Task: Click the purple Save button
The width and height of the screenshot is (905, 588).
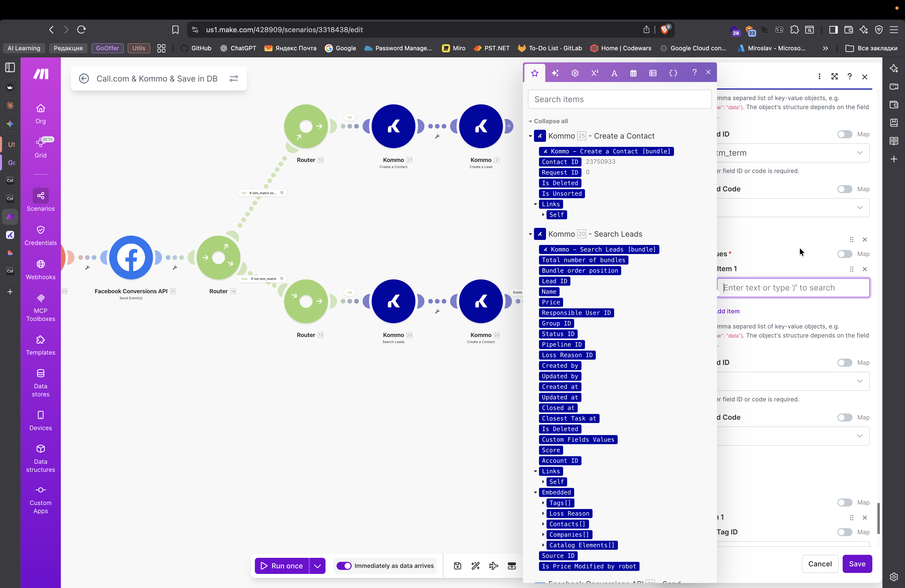Action: click(x=857, y=564)
